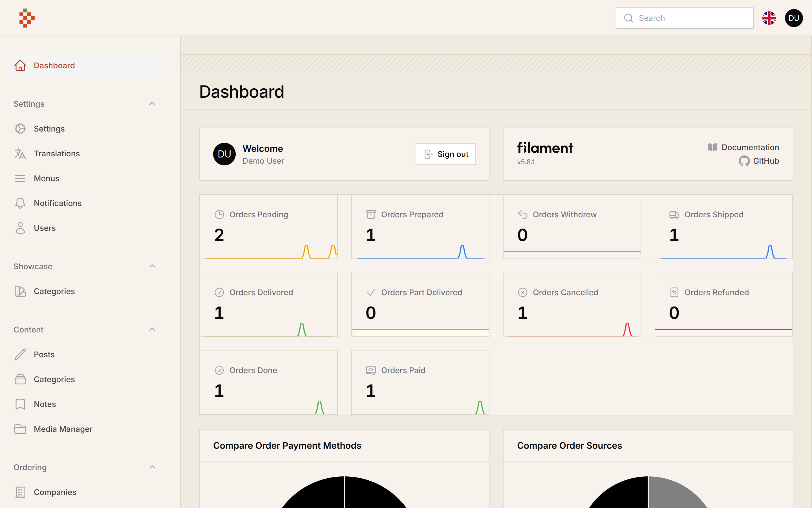Click the Orders Withdrew return arrow icon
Screen dimensions: 812x508
(x=522, y=214)
